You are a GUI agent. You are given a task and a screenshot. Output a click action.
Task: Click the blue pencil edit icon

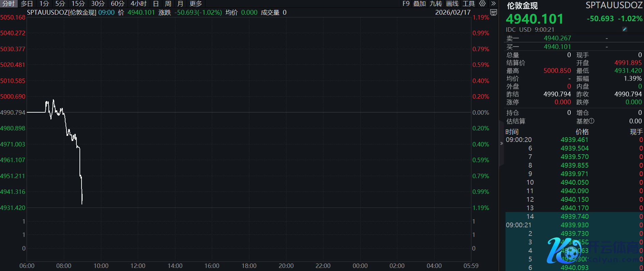click(625, 29)
